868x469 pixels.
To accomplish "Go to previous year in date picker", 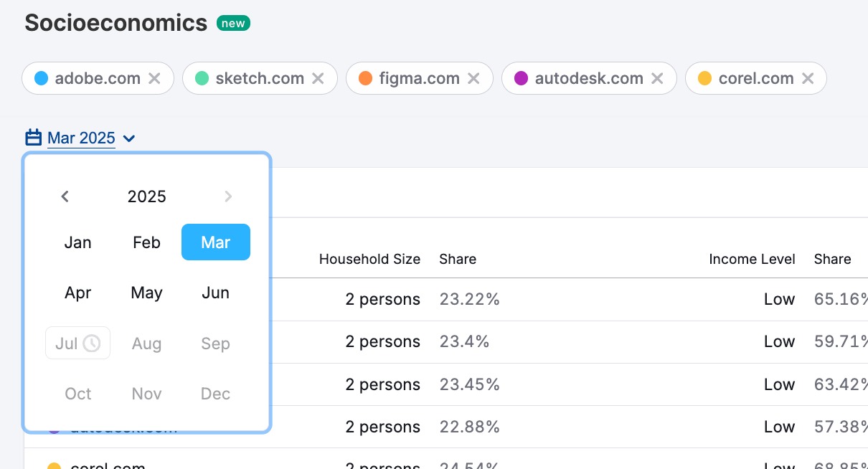I will pyautogui.click(x=65, y=196).
